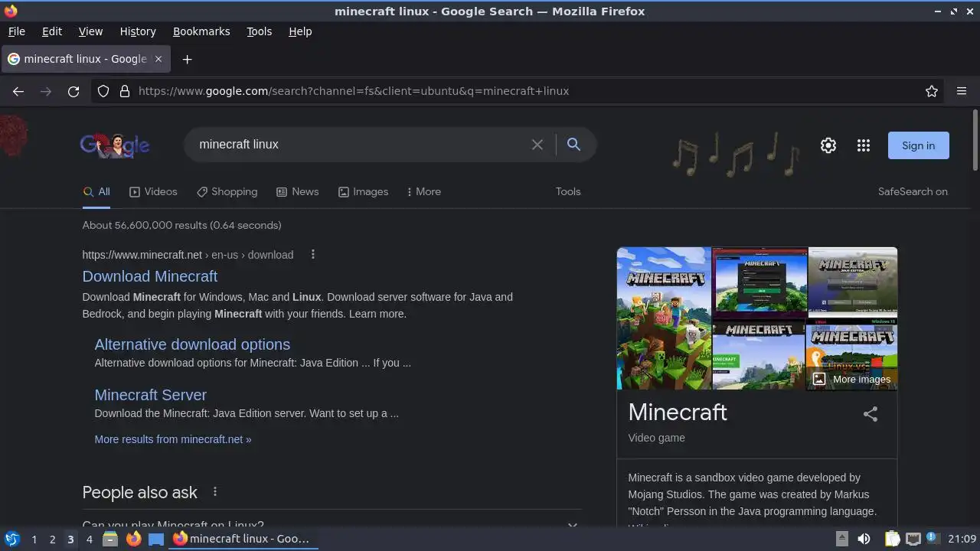Open options for minecraft.net result
Image resolution: width=980 pixels, height=551 pixels.
[312, 255]
